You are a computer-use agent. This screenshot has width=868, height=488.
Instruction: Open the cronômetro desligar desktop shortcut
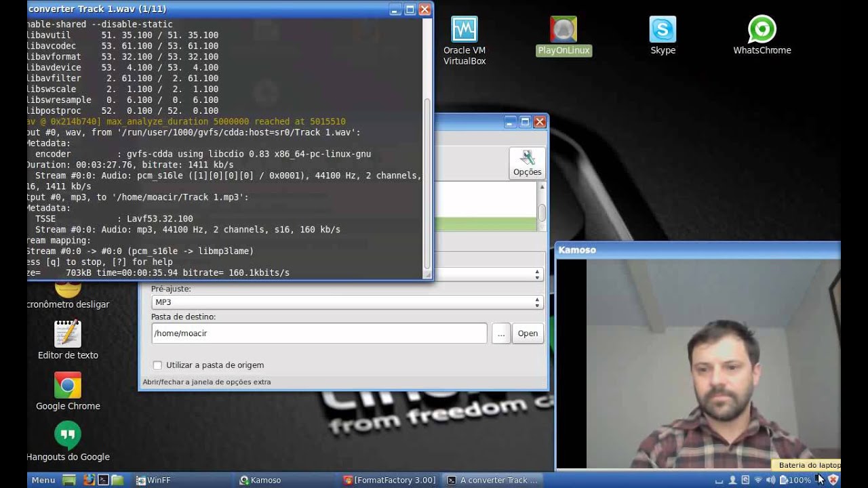pyautogui.click(x=68, y=295)
